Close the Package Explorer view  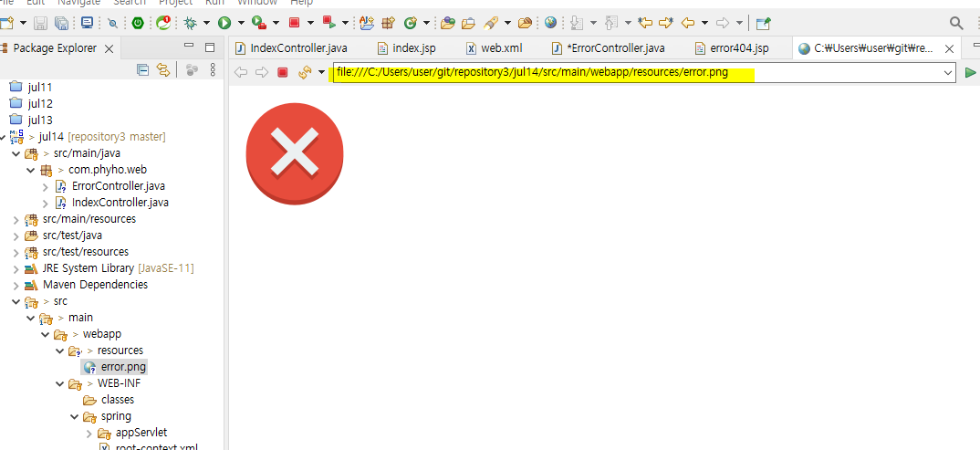point(109,48)
